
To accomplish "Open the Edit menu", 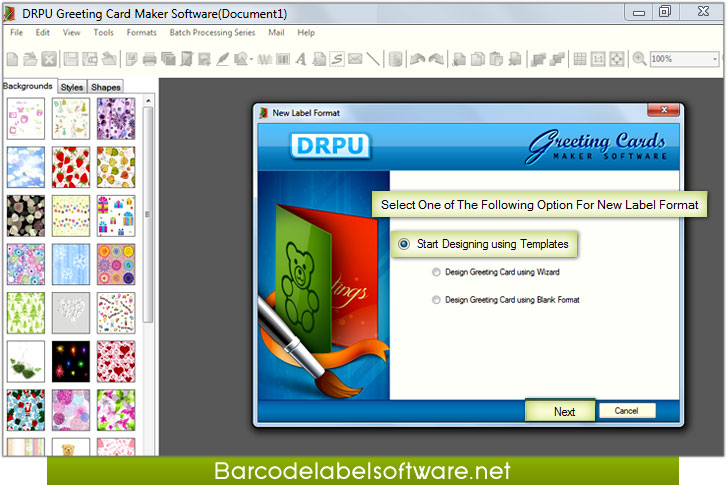I will pyautogui.click(x=43, y=32).
